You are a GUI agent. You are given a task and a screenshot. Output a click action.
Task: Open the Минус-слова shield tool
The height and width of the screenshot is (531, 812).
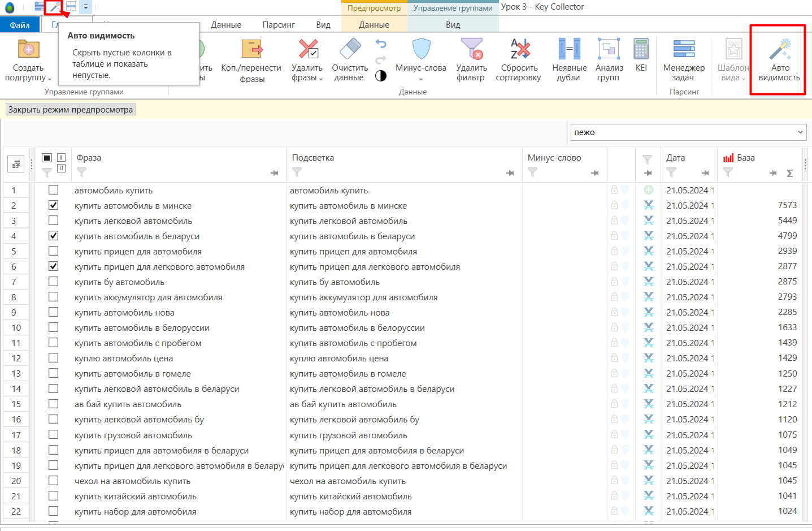421,49
